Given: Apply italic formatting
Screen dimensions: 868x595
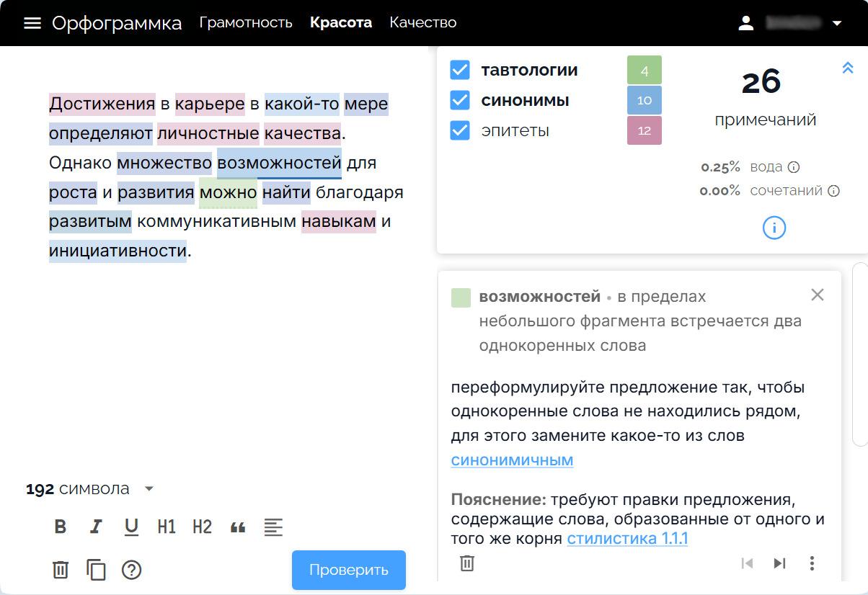Looking at the screenshot, I should [96, 527].
